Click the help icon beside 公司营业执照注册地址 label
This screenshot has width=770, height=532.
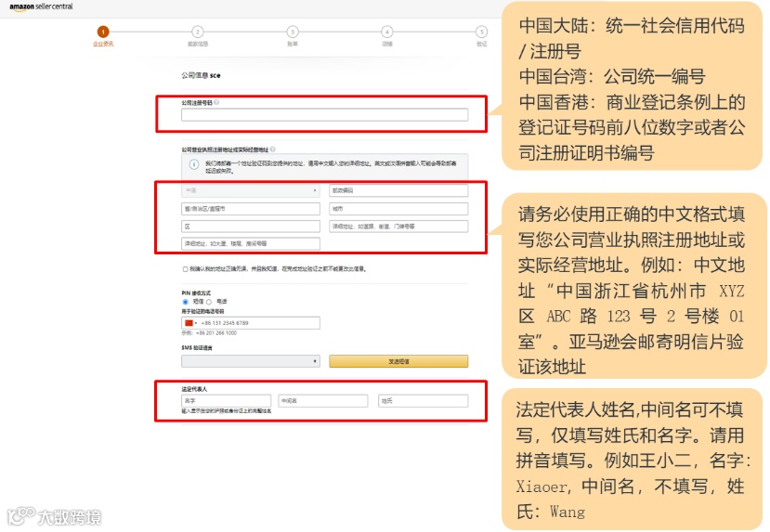[272, 149]
